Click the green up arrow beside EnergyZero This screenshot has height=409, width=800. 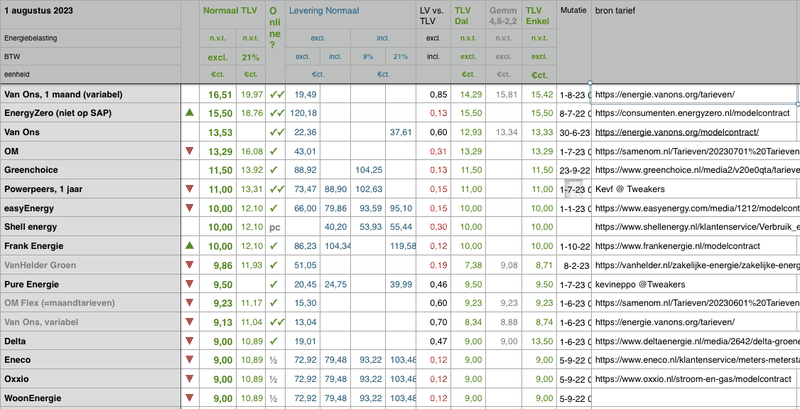tap(190, 113)
